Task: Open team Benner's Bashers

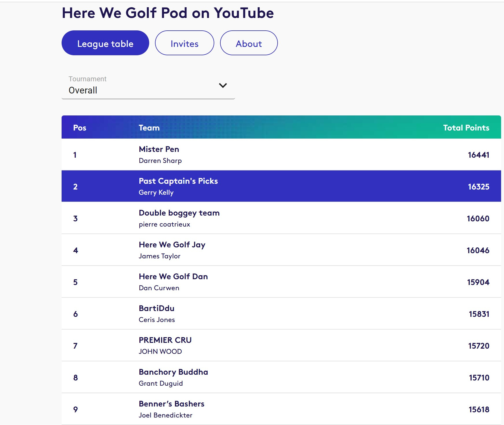Action: pos(171,404)
